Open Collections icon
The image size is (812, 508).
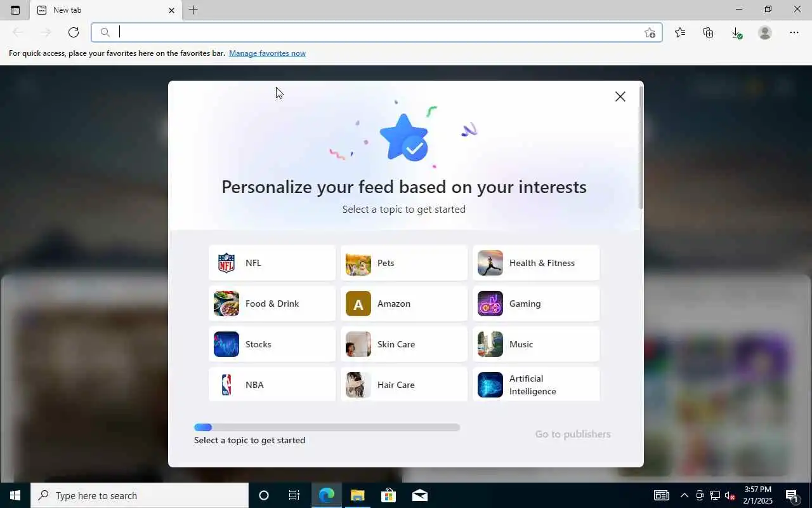point(708,32)
